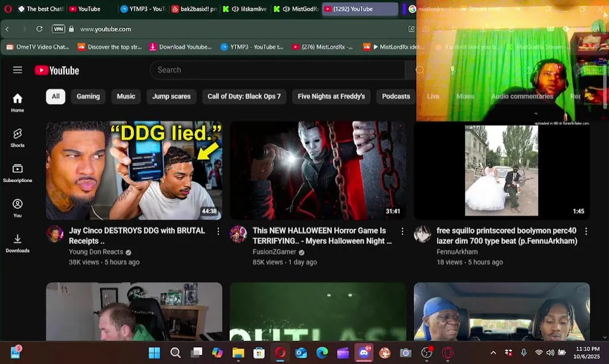This screenshot has width=609, height=364.
Task: Select the Podcasts filter chip
Action: click(396, 96)
